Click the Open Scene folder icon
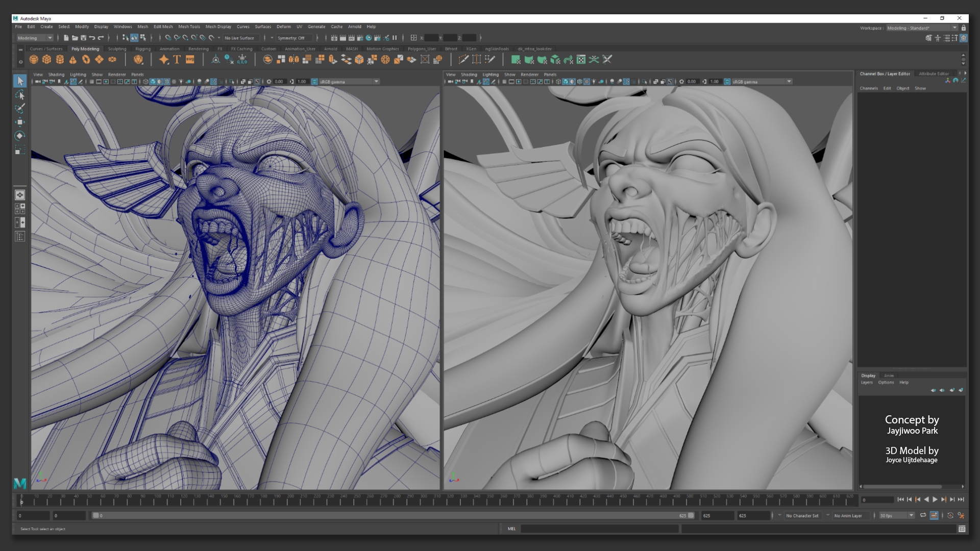The height and width of the screenshot is (551, 980). point(75,38)
